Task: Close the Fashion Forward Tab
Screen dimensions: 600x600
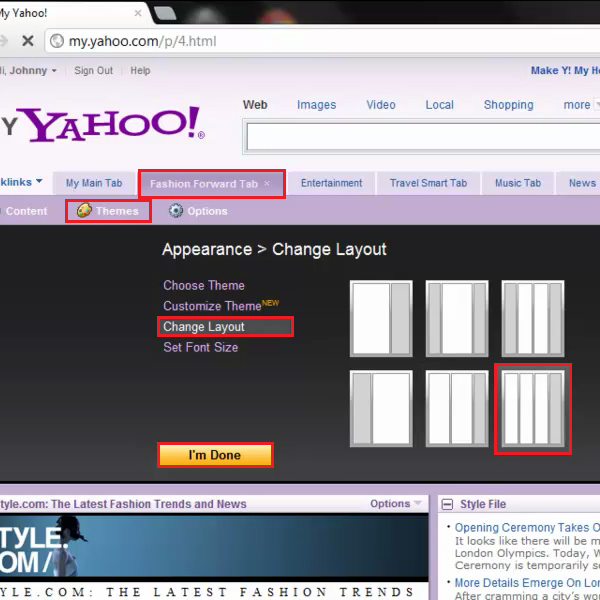Action: [267, 183]
